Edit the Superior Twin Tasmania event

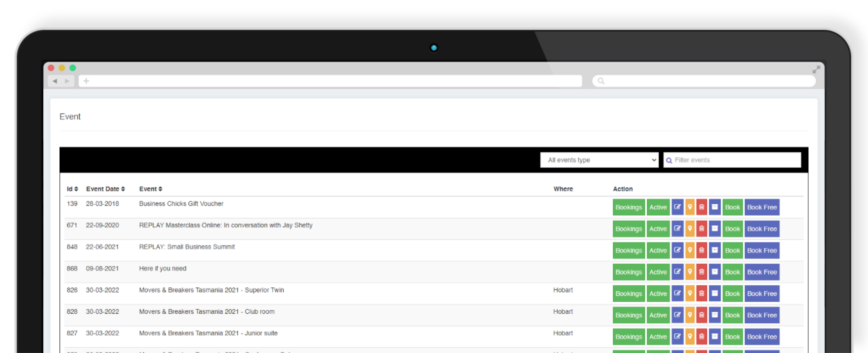point(677,293)
